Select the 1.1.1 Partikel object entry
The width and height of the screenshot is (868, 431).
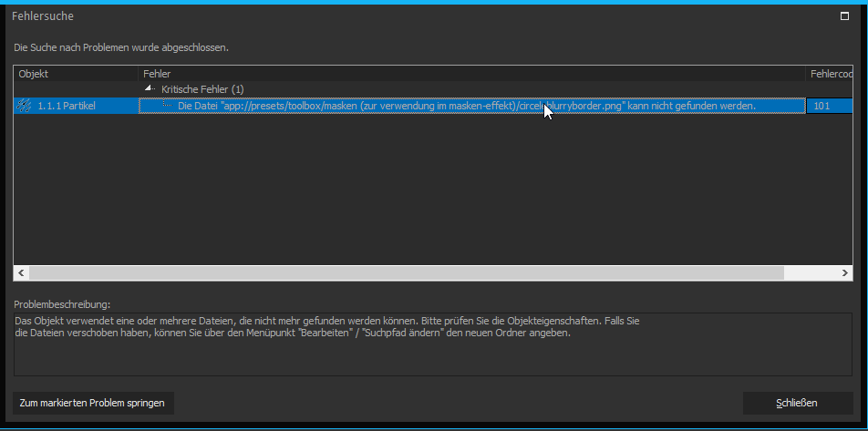click(67, 106)
